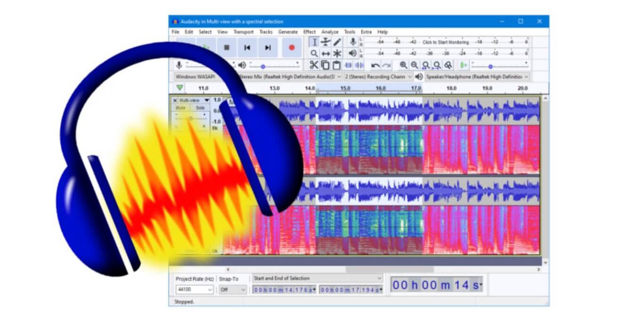Open the Extra menu
The image size is (644, 324).
pyautogui.click(x=366, y=32)
